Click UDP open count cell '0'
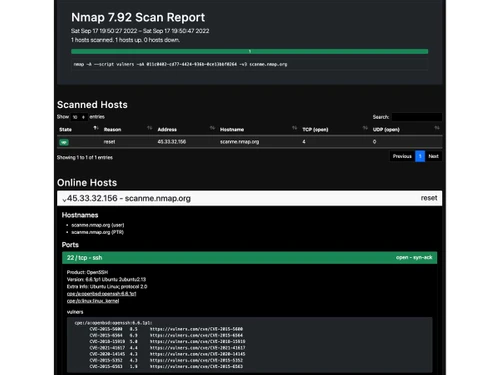The height and width of the screenshot is (375, 500). pyautogui.click(x=374, y=142)
